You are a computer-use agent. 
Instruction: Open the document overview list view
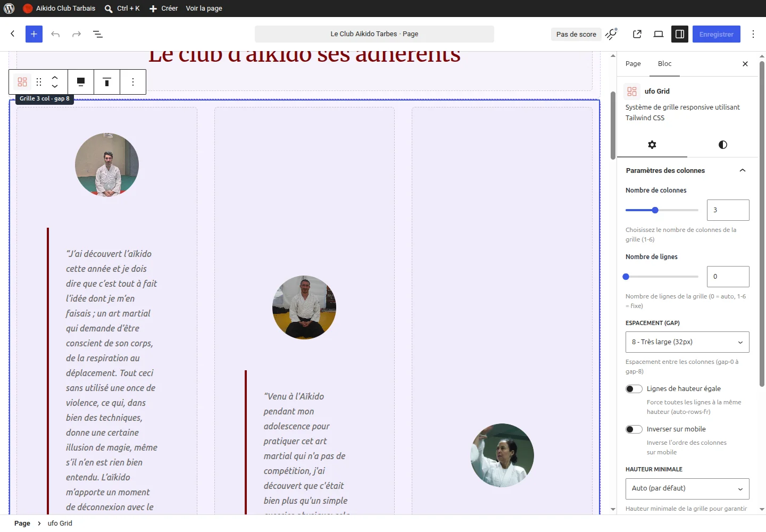(98, 34)
